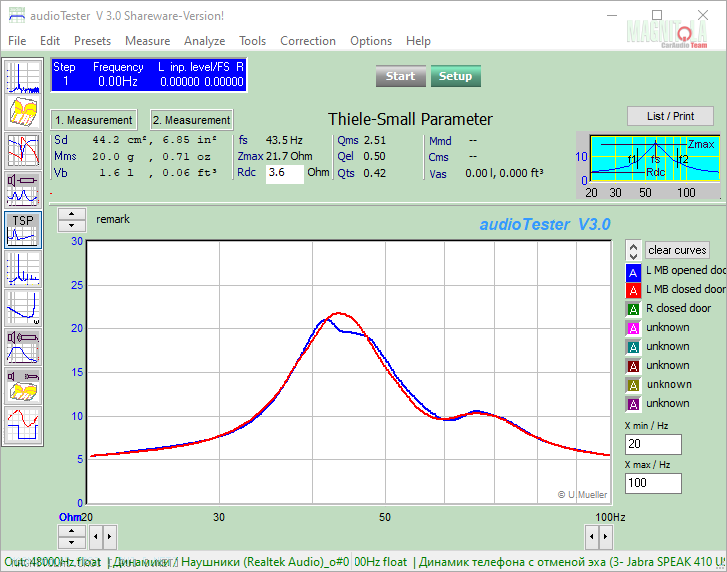
Task: Open the Correction menu
Action: tap(308, 41)
